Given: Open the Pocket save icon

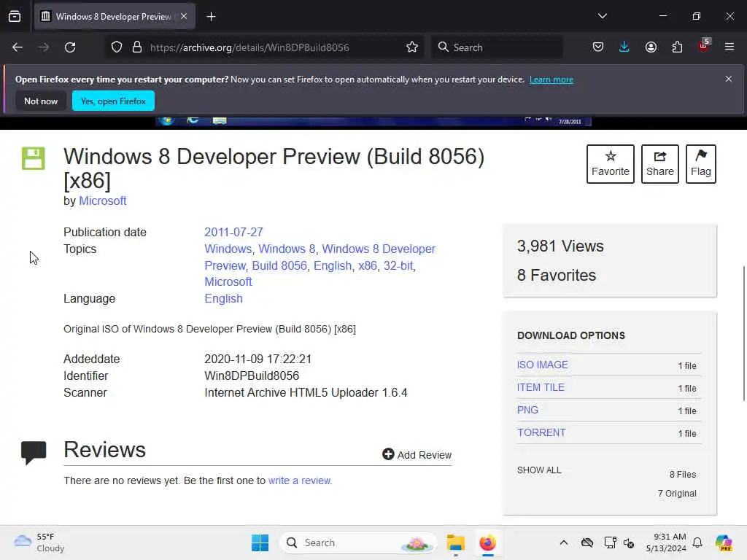Looking at the screenshot, I should (598, 47).
